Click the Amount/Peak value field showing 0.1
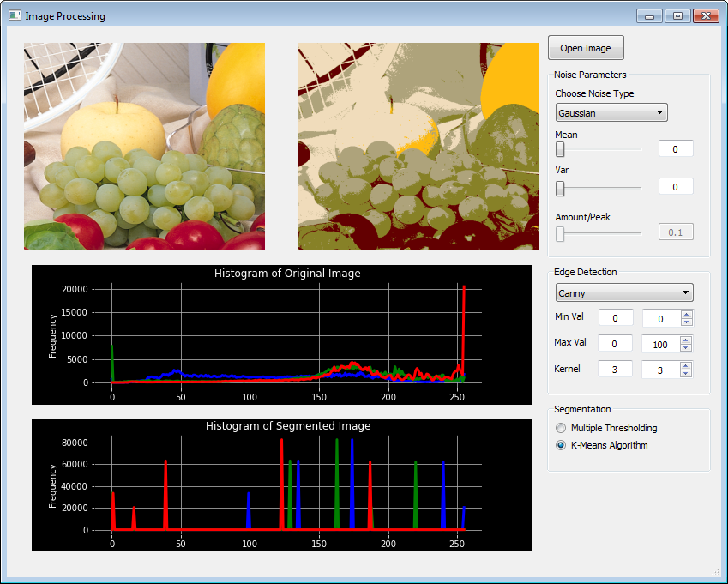 (x=675, y=232)
